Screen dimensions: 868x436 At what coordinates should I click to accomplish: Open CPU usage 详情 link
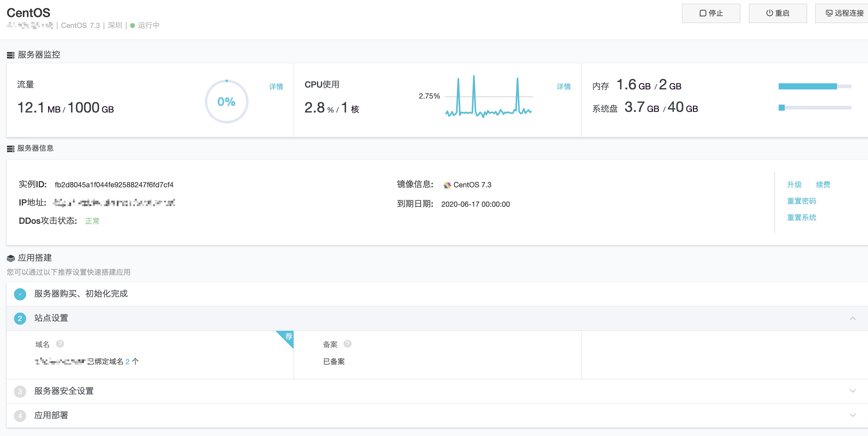(563, 87)
